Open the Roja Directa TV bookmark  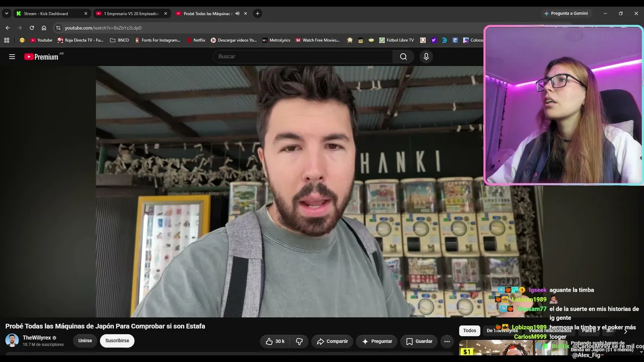pyautogui.click(x=80, y=40)
